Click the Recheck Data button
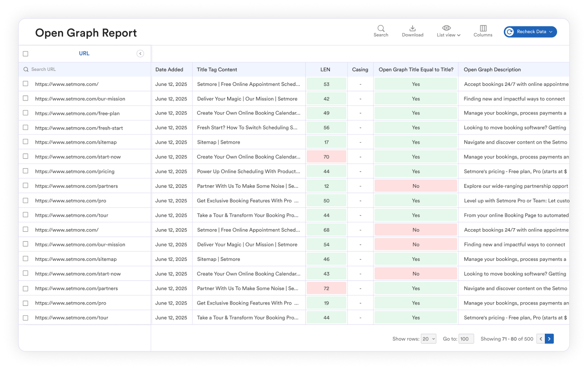 tap(530, 32)
